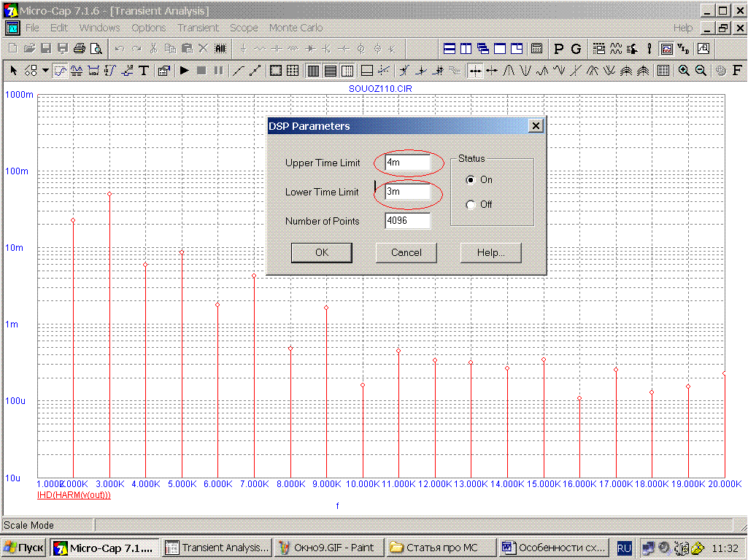Screen dimensions: 748x560
Task: Click the G toolbar button
Action: point(576,49)
